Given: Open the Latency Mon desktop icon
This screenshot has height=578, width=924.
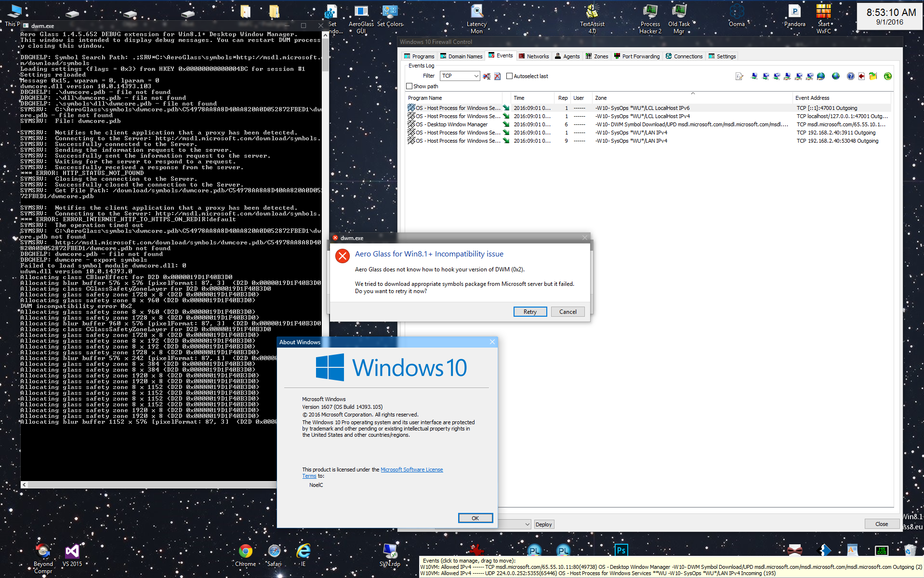Looking at the screenshot, I should pyautogui.click(x=476, y=19).
